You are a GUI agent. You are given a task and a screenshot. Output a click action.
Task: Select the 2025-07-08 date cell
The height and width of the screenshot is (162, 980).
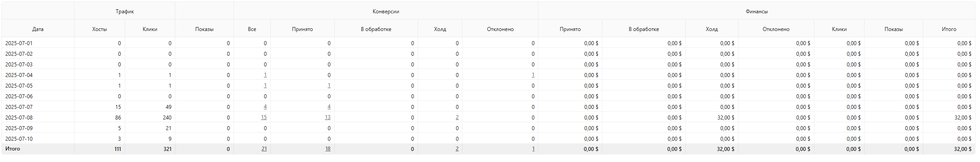(19, 117)
